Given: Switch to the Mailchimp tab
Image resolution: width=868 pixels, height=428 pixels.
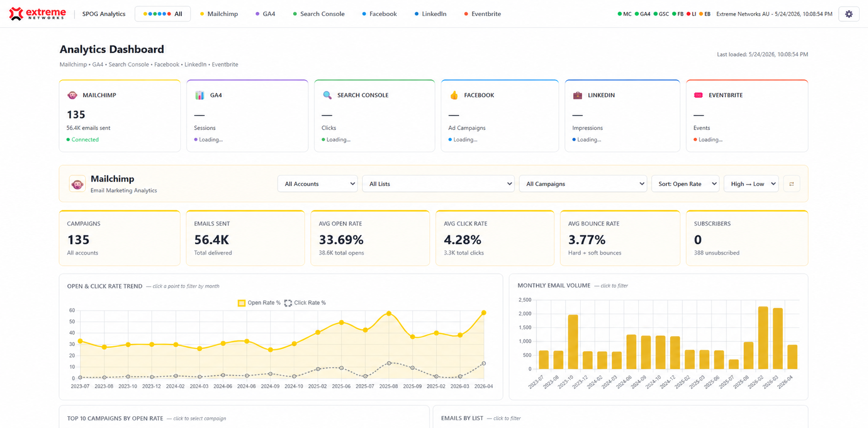Looking at the screenshot, I should coord(219,14).
